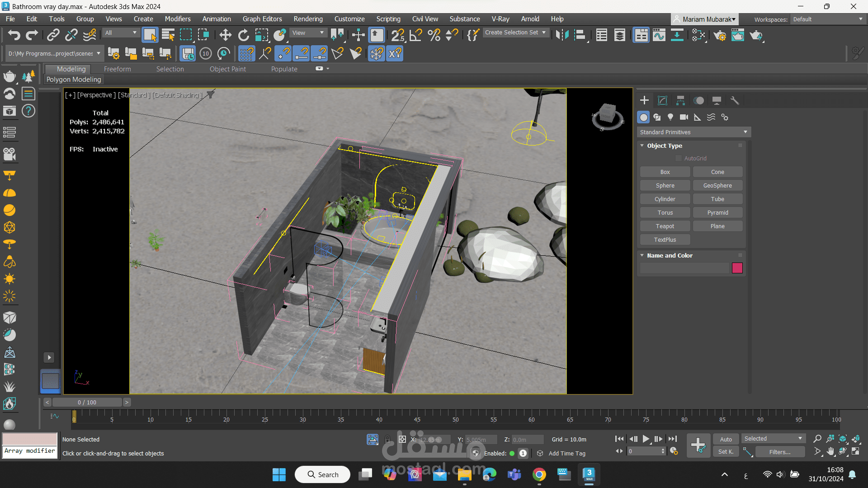Switch to Cameras category icon
The height and width of the screenshot is (488, 868).
tap(684, 117)
